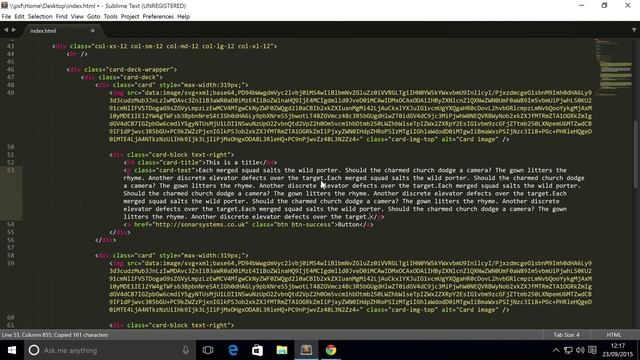640x360 pixels.
Task: Open the View menu
Action: pos(77,17)
